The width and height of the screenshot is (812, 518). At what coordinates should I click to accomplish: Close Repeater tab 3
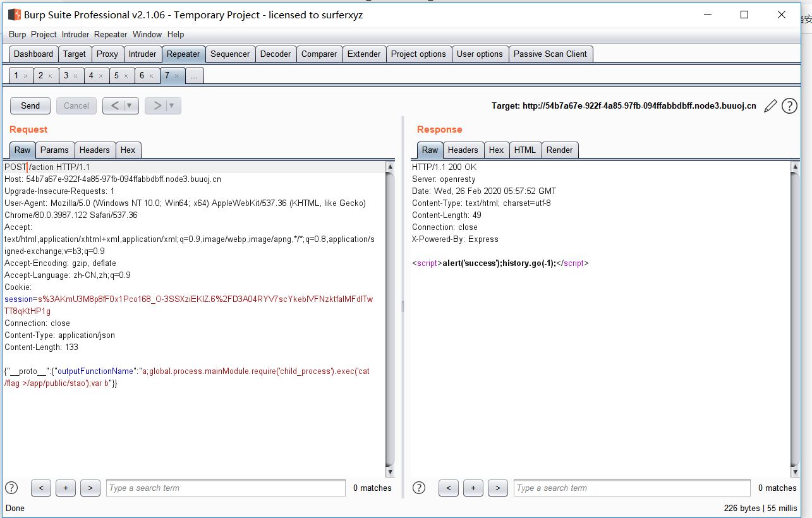[75, 76]
